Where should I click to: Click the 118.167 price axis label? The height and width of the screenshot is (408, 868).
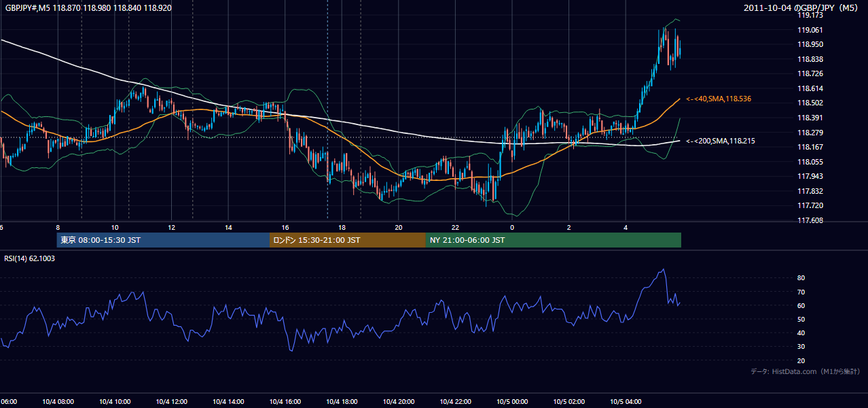[x=810, y=147]
